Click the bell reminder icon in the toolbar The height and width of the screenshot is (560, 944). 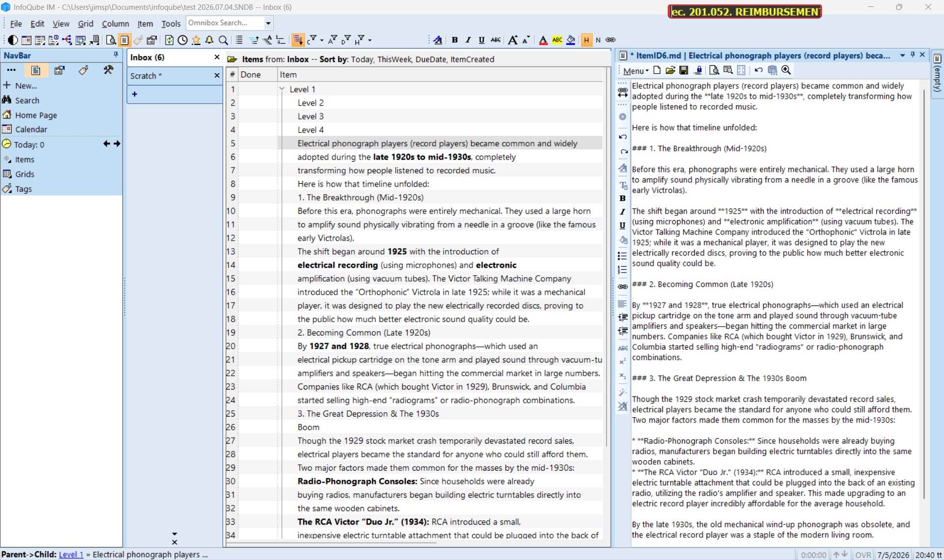click(209, 40)
